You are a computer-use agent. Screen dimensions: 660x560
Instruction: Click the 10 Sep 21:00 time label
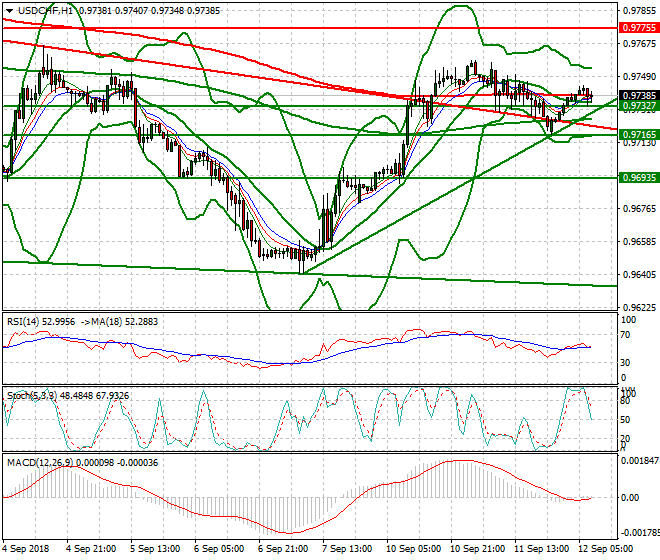478,549
